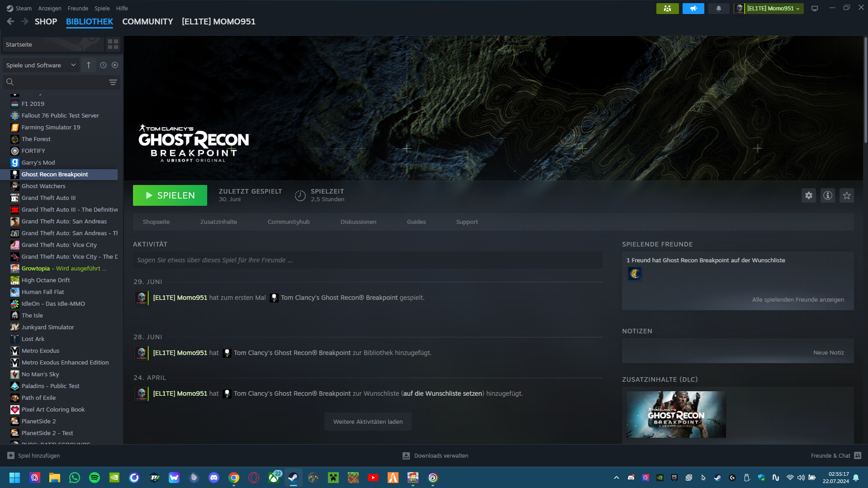This screenshot has height=488, width=868.
Task: Click Alle spielenden Freunde anzeigen link
Action: (798, 299)
